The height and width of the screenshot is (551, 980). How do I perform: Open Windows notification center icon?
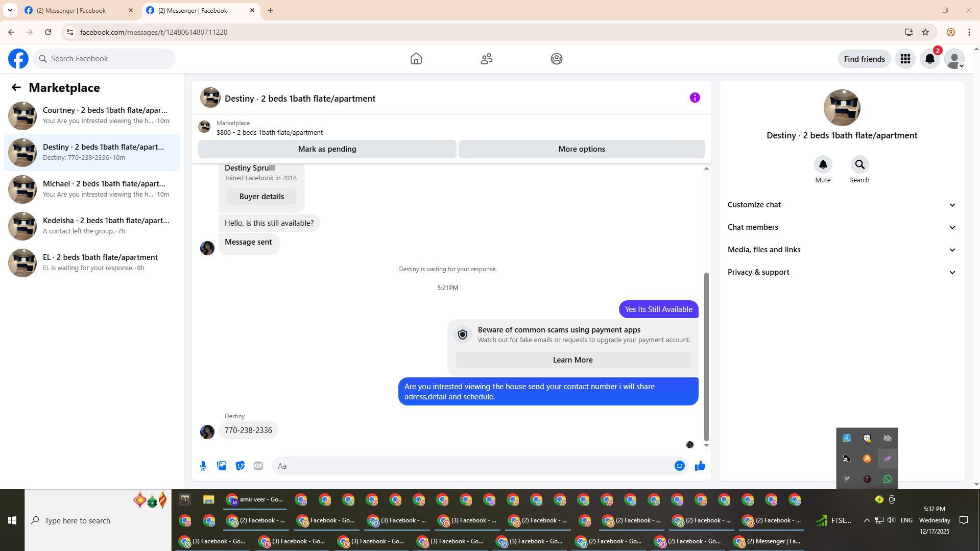[x=964, y=520]
